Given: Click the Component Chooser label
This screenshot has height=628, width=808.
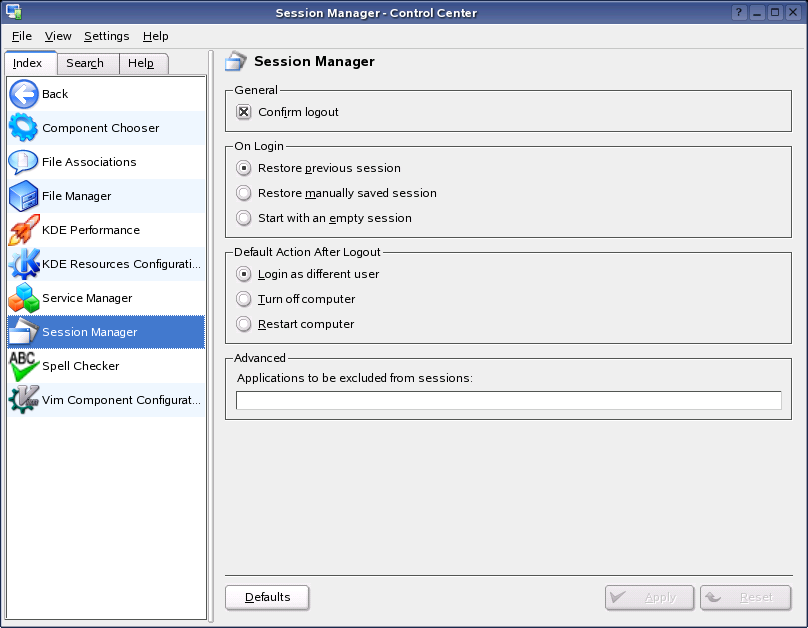Looking at the screenshot, I should pyautogui.click(x=100, y=128).
